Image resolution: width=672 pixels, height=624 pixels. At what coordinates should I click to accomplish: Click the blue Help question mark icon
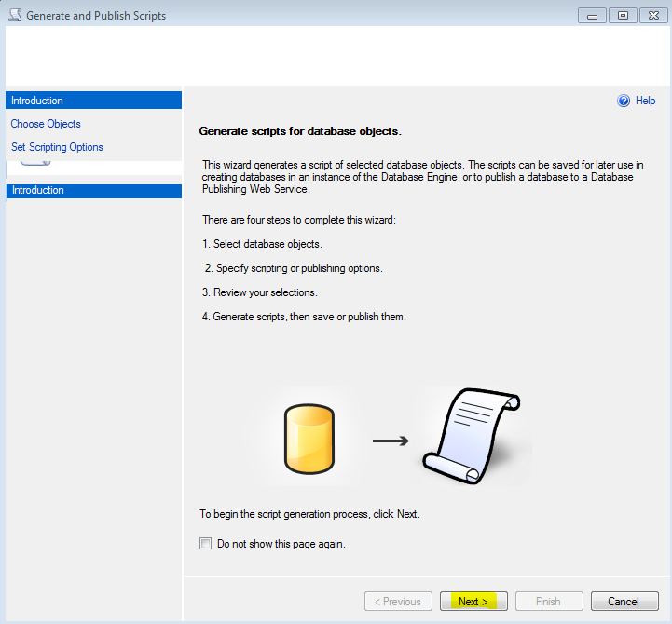[624, 101]
